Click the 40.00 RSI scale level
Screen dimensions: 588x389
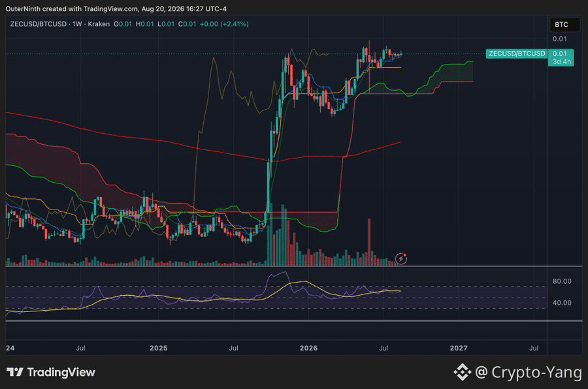click(x=562, y=302)
